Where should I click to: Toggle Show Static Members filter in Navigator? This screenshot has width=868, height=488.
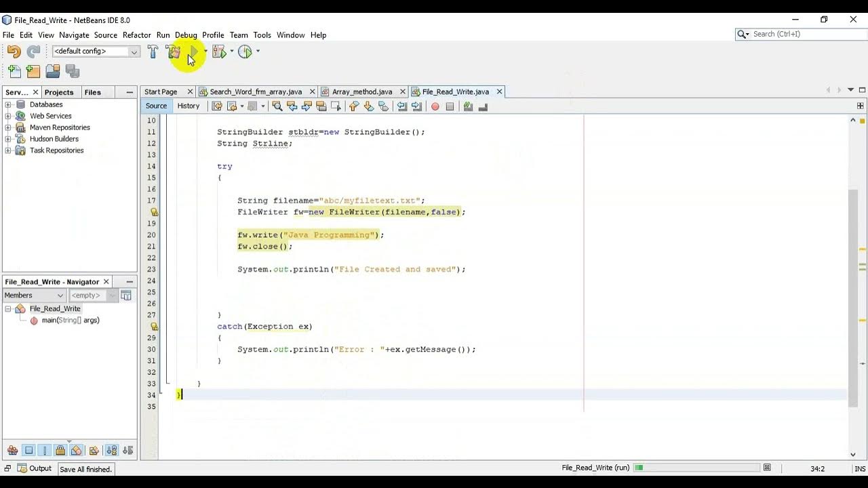pos(45,450)
